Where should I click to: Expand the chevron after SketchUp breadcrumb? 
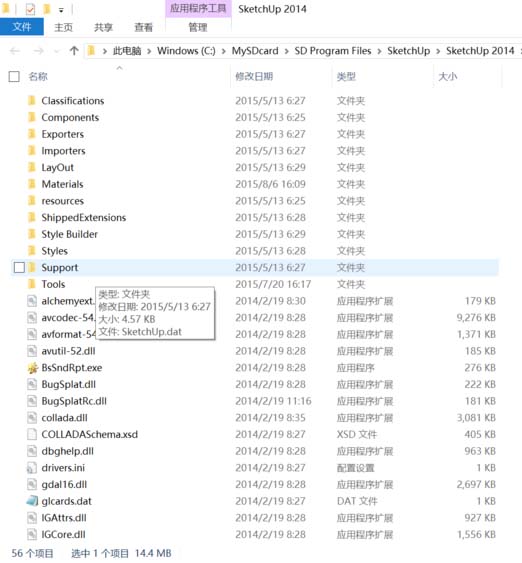click(438, 51)
